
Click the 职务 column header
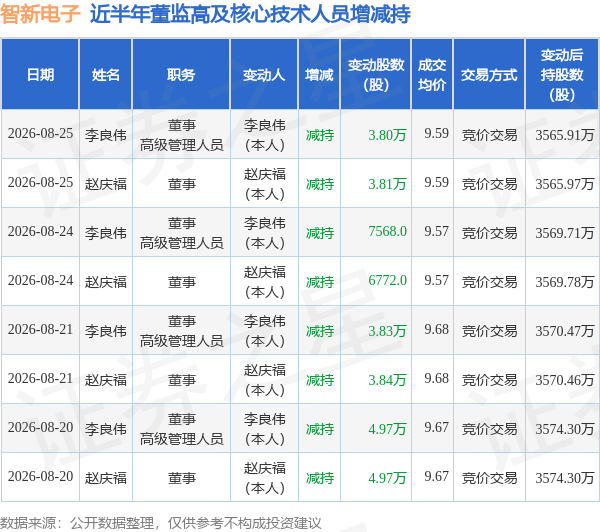pyautogui.click(x=181, y=74)
